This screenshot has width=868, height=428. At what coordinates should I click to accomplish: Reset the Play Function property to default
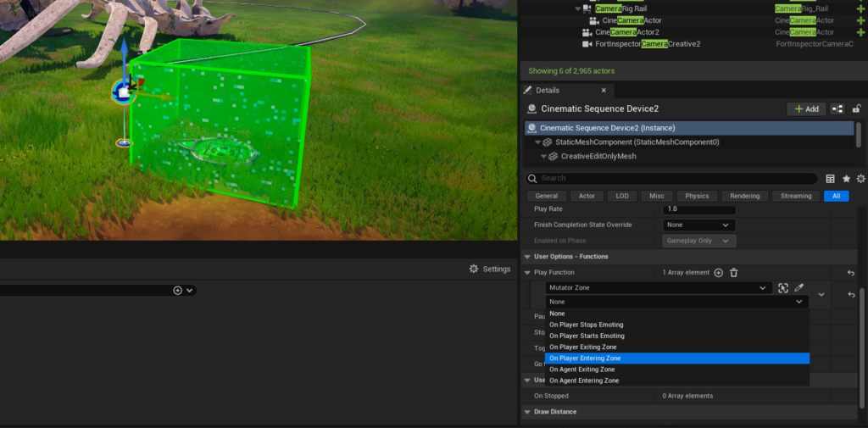tap(851, 273)
